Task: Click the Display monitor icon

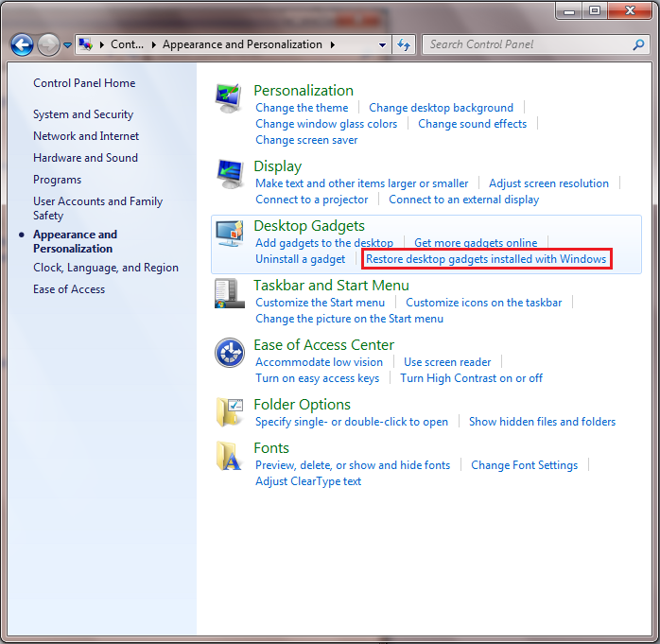Action: [x=230, y=174]
